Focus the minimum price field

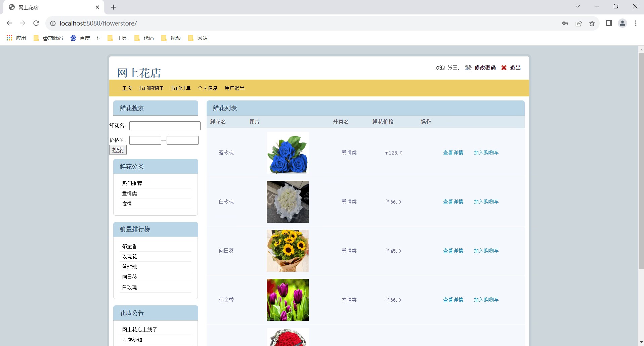click(x=145, y=140)
